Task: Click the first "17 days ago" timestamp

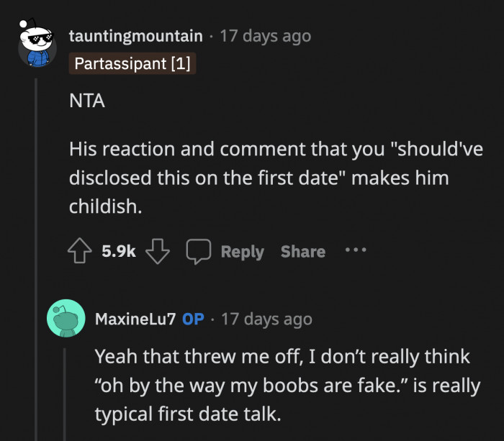Action: (265, 35)
